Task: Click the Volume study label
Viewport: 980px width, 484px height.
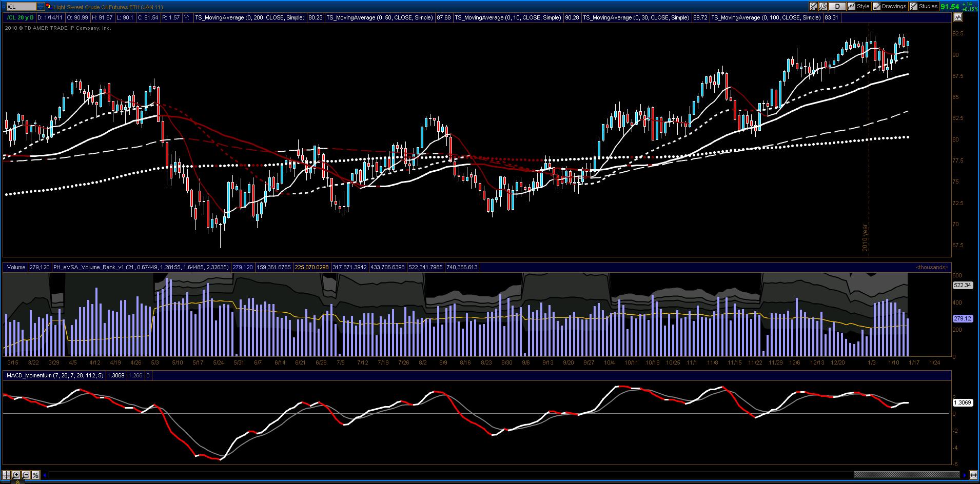Action: pos(16,267)
